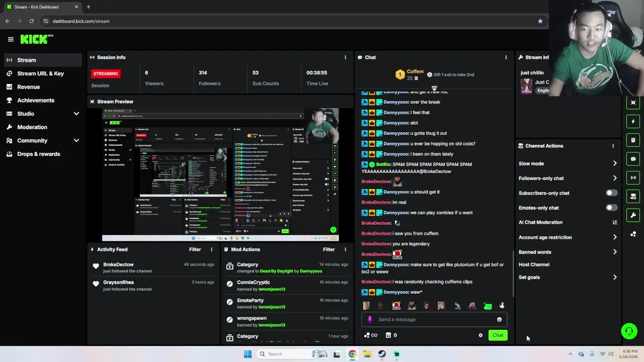Open chat settings gear icon
Image resolution: width=644 pixels, height=362 pixels.
coord(480,335)
